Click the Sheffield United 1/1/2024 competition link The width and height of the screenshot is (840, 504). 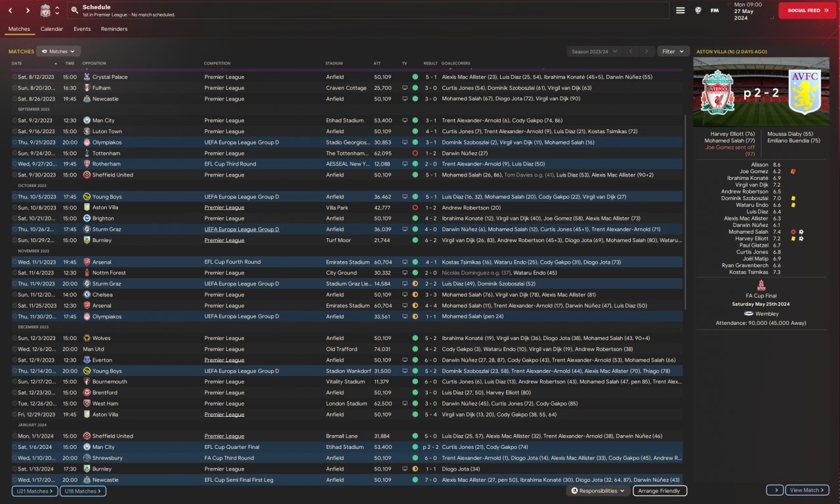tap(224, 436)
